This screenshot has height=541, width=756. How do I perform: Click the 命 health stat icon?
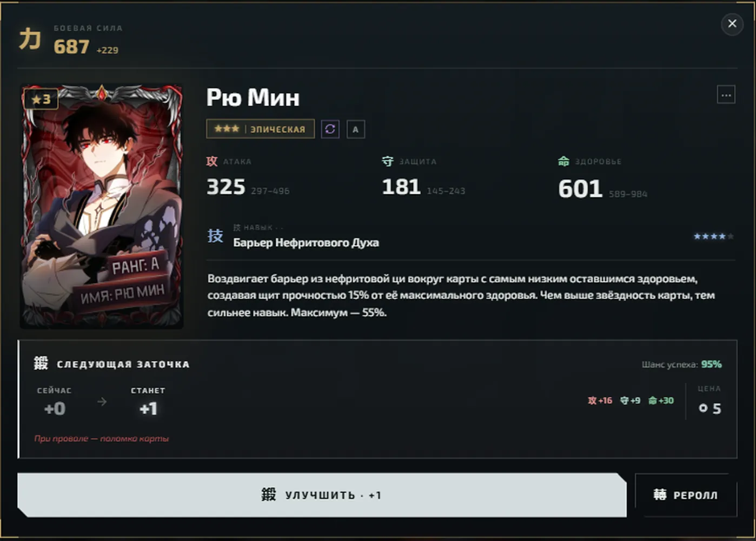point(563,161)
